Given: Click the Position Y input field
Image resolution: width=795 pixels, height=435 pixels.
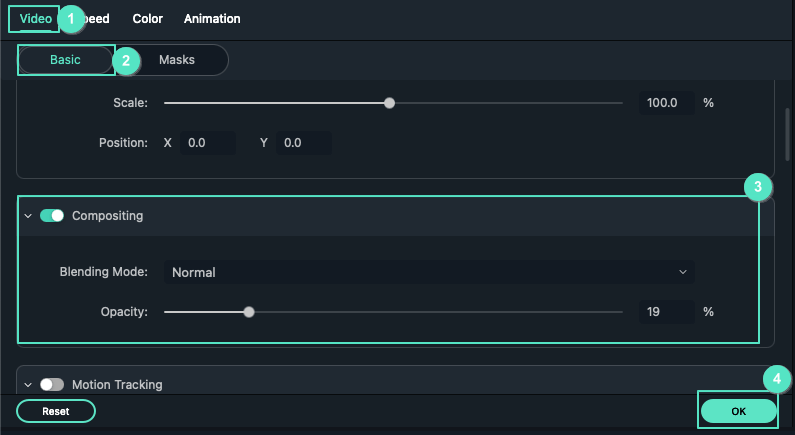Looking at the screenshot, I should (x=303, y=143).
